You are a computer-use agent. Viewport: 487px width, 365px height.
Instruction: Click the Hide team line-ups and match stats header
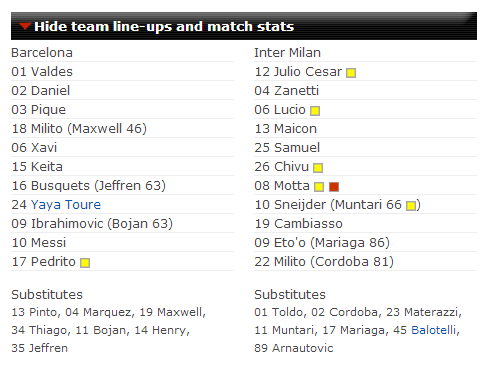tap(244, 26)
